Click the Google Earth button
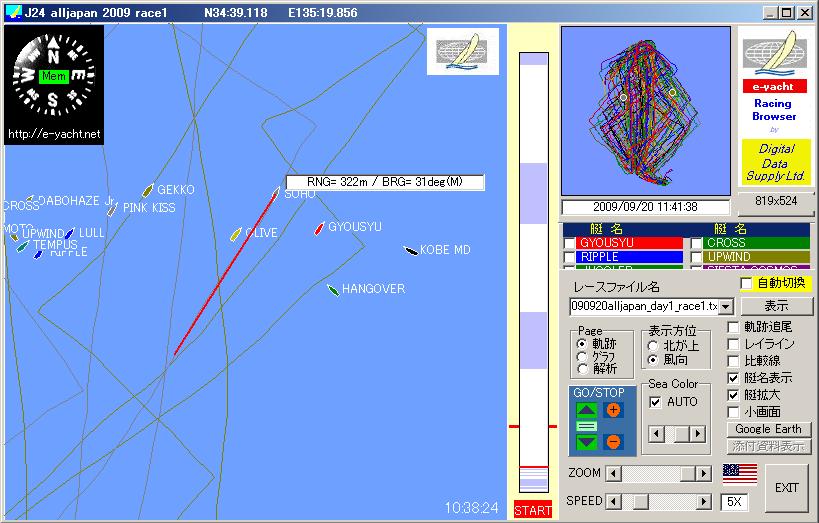This screenshot has width=819, height=523. click(768, 429)
